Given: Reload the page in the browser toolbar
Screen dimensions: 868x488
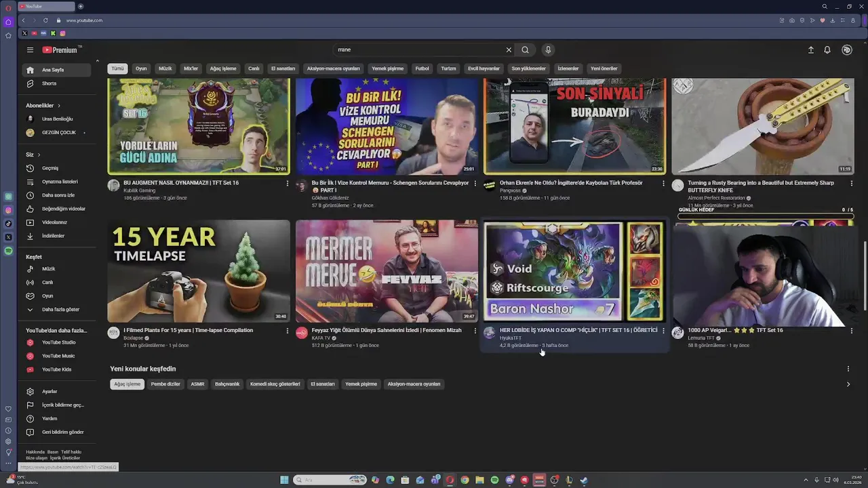Looking at the screenshot, I should pos(45,20).
